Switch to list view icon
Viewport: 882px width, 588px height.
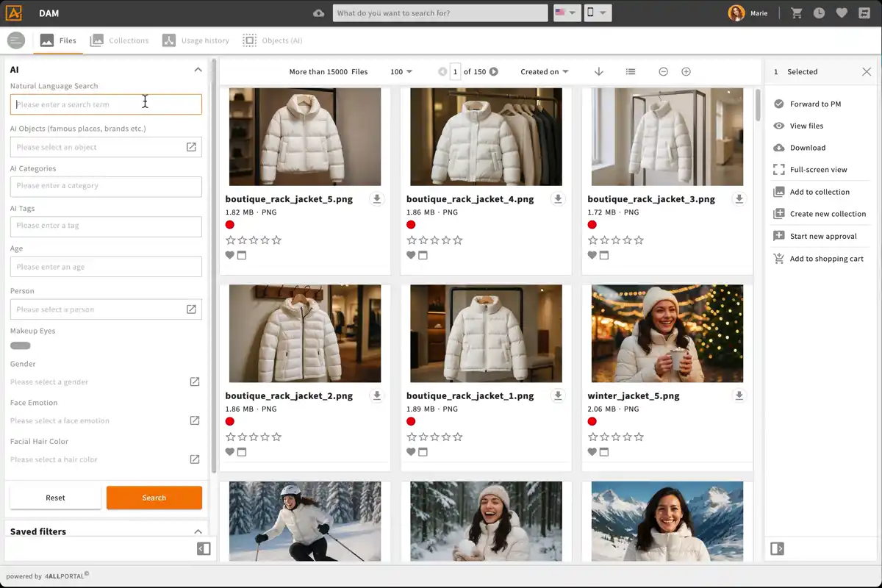pyautogui.click(x=631, y=71)
